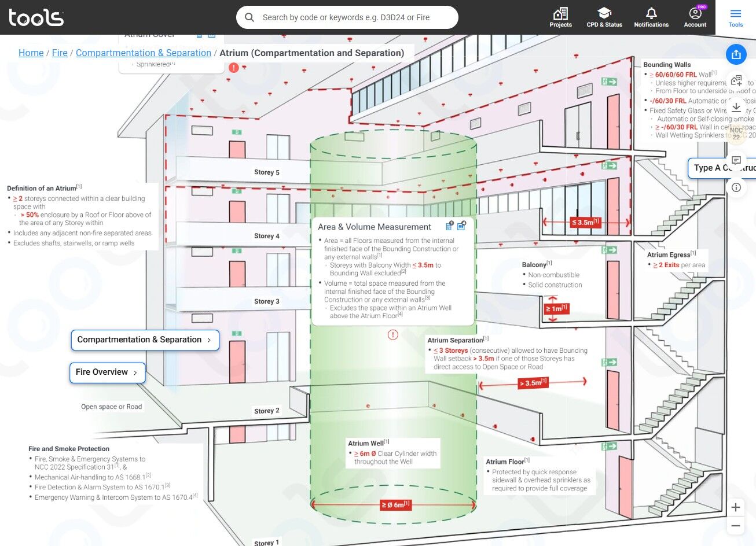Click the calculator icon on Atrium Cover card
Screen dimensions: 756x546
(199, 36)
